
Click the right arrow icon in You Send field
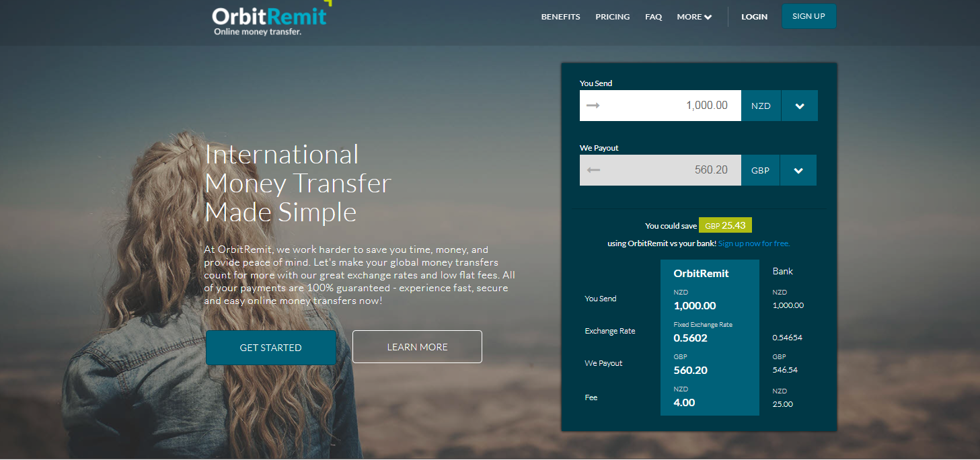[x=593, y=106]
